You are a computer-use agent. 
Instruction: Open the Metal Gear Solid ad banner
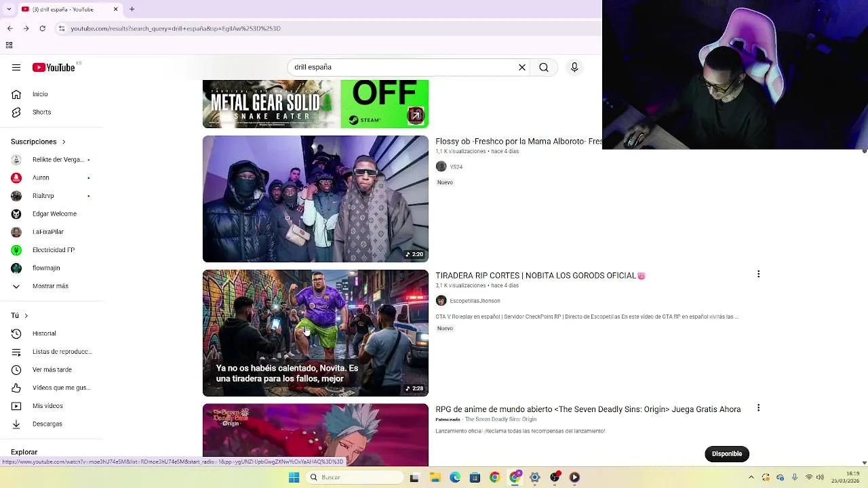coord(315,104)
